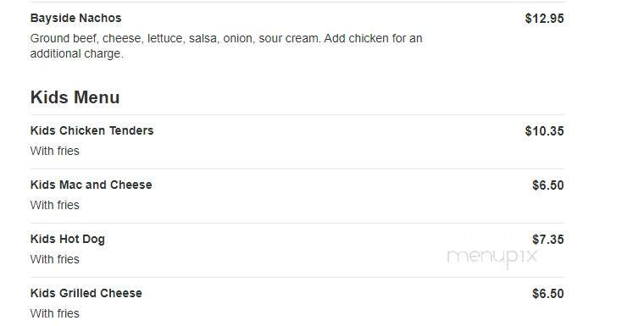Click the $6.50 Mac and Cheese price
The height and width of the screenshot is (326, 644).
click(x=548, y=185)
